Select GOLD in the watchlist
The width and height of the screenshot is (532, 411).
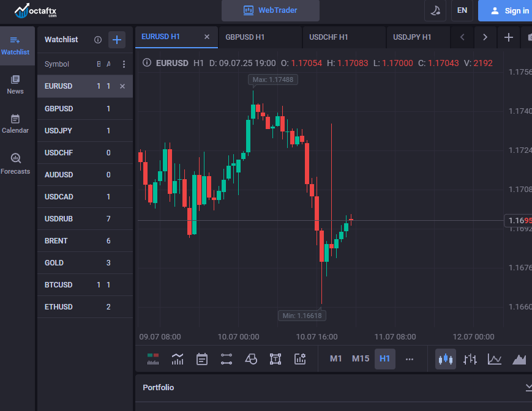[54, 263]
